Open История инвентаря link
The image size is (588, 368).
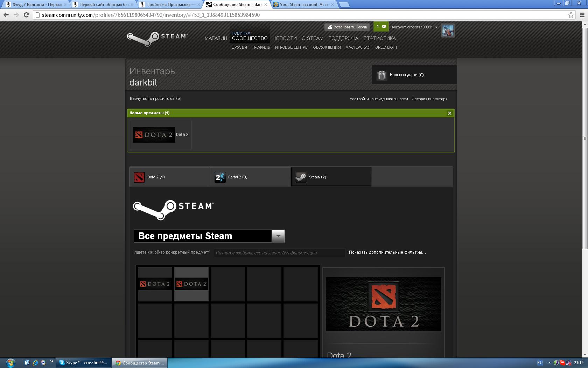(x=429, y=99)
